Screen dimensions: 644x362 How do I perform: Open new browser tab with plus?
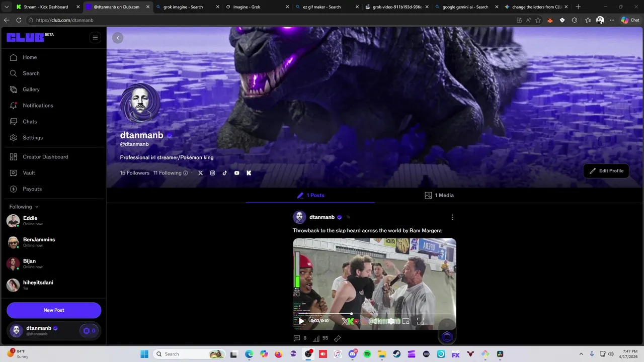pyautogui.click(x=578, y=7)
